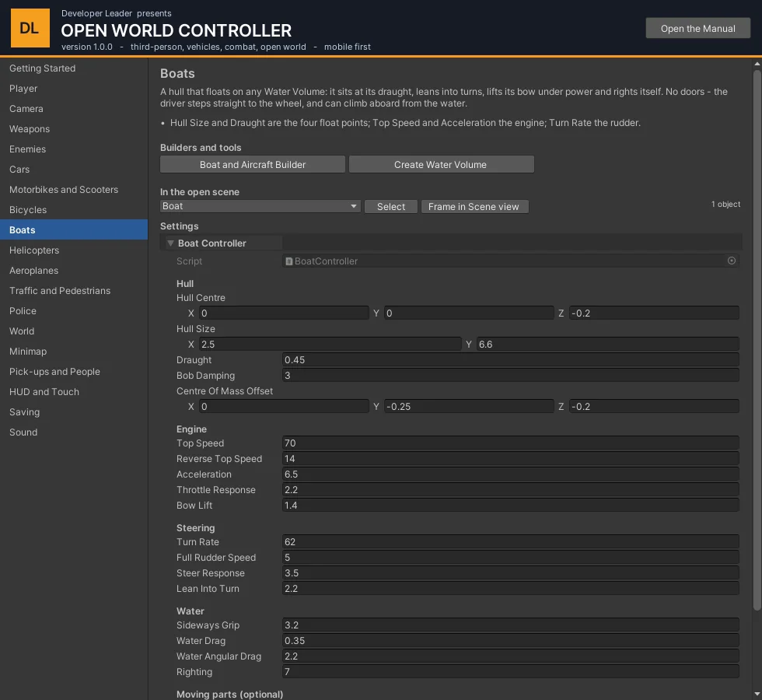Edit the Hull Size X value 2.5
This screenshot has height=700, width=762.
330,344
